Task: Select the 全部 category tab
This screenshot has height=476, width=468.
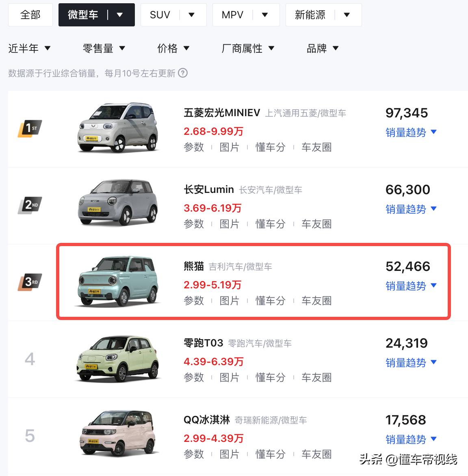Action: pyautogui.click(x=30, y=15)
